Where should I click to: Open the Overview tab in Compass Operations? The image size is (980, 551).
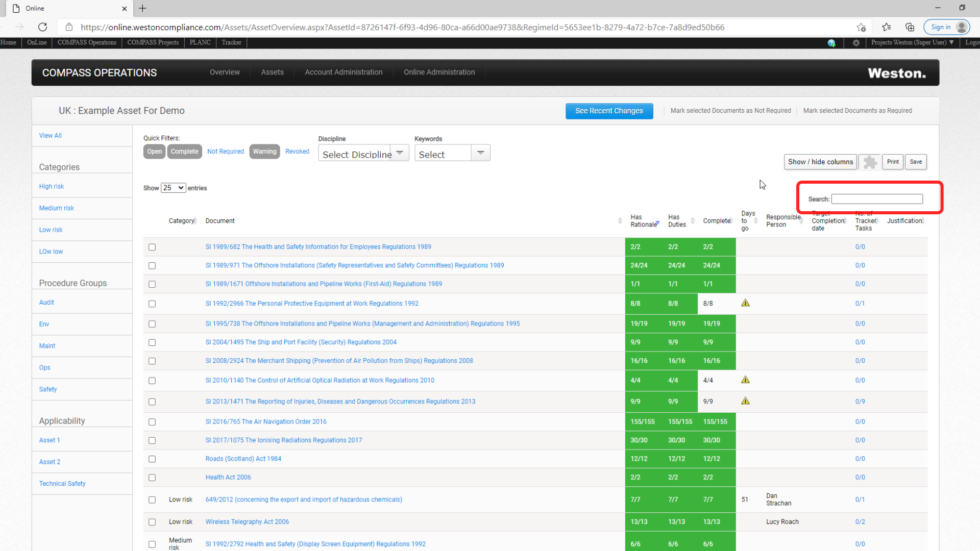tap(225, 72)
